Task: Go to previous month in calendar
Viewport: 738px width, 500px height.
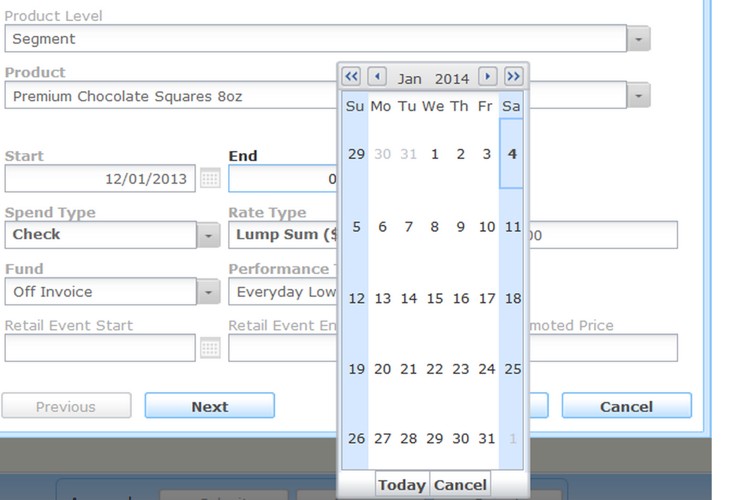Action: (377, 77)
